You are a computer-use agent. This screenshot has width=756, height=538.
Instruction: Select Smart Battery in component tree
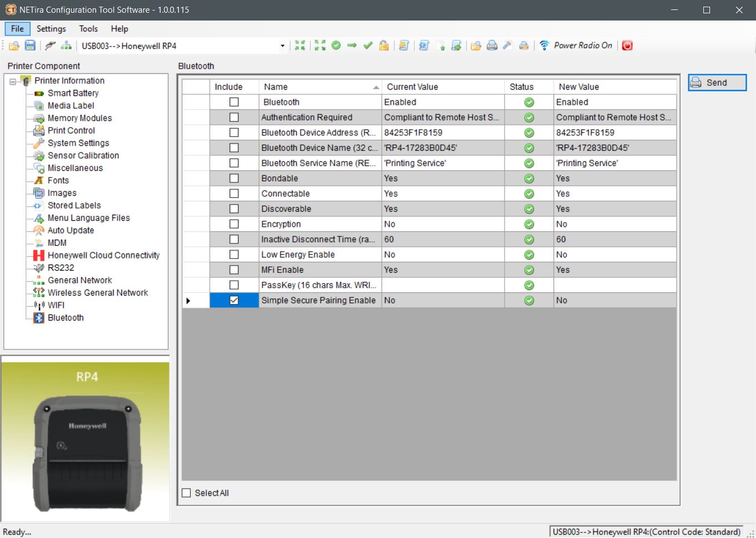pyautogui.click(x=73, y=93)
